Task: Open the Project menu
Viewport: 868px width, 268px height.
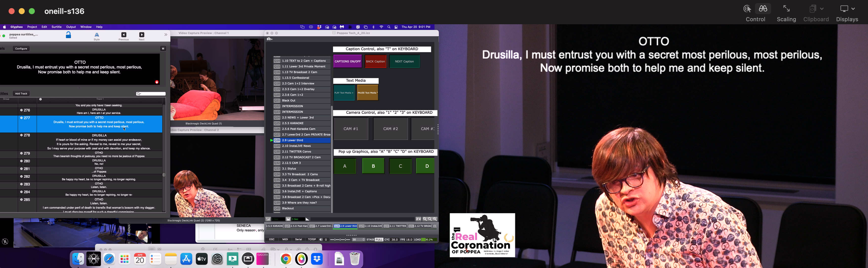Action: 32,27
